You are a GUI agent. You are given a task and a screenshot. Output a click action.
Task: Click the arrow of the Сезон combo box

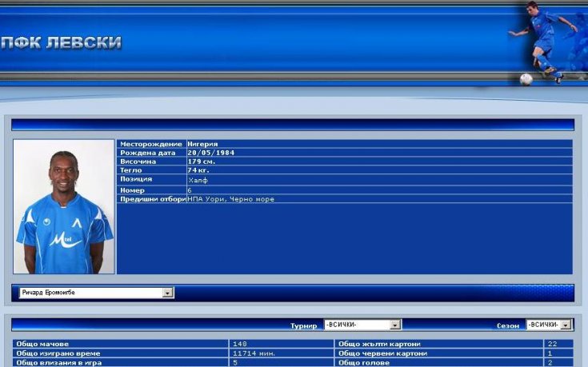(x=566, y=325)
